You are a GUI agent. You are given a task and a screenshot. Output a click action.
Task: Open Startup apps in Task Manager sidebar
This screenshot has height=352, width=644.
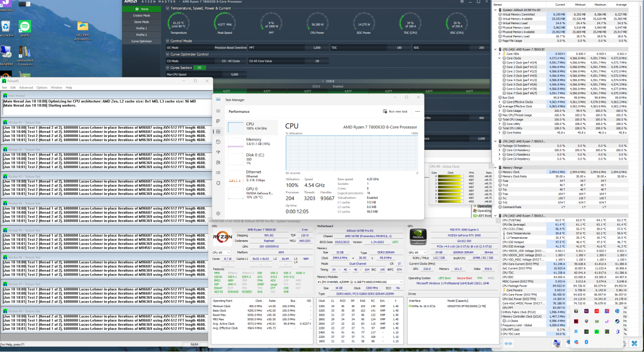[x=218, y=152]
